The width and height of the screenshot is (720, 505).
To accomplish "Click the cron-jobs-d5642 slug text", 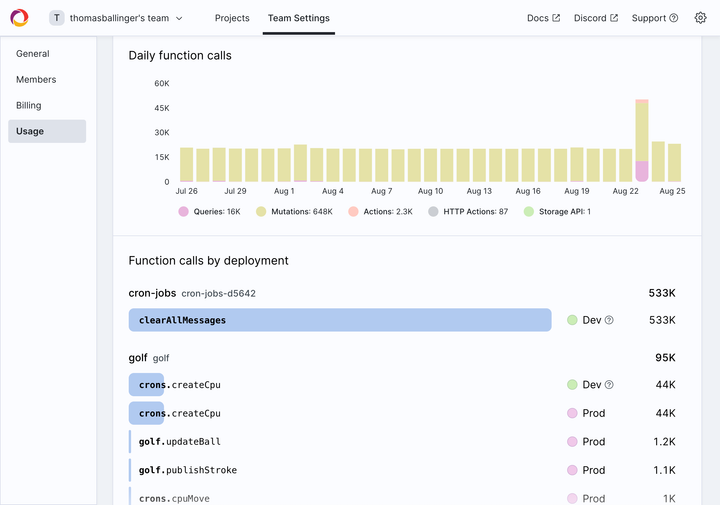I will pos(219,293).
